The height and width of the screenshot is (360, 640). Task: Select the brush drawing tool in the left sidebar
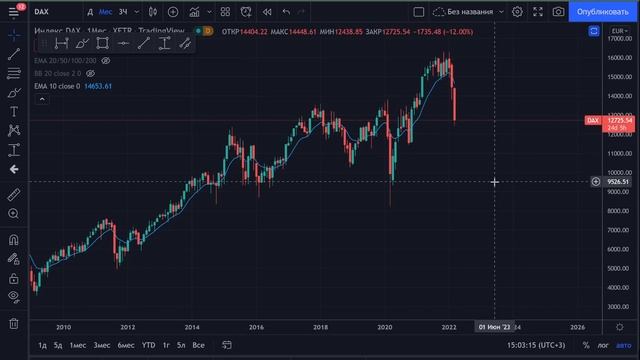tap(14, 93)
